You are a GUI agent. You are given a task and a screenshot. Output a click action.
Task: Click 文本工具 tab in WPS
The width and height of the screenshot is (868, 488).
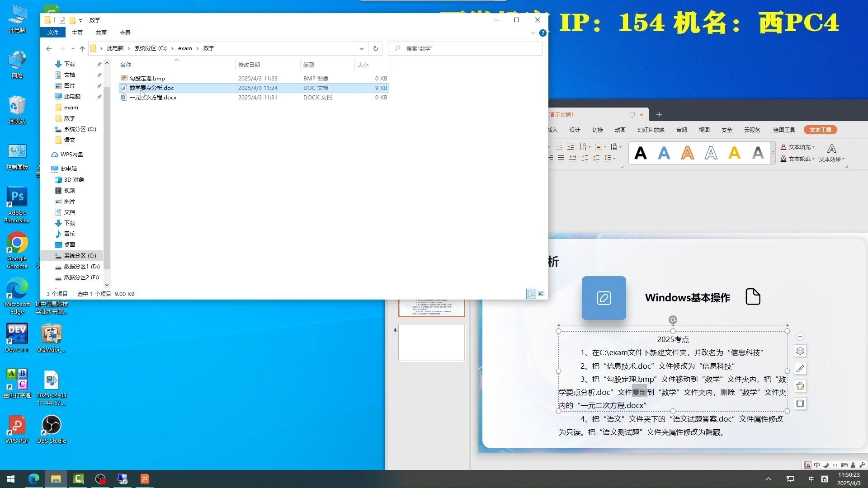pyautogui.click(x=821, y=130)
